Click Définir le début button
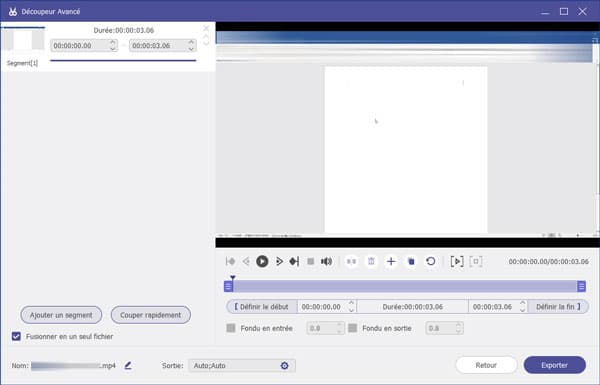Image resolution: width=600 pixels, height=385 pixels. click(x=262, y=307)
